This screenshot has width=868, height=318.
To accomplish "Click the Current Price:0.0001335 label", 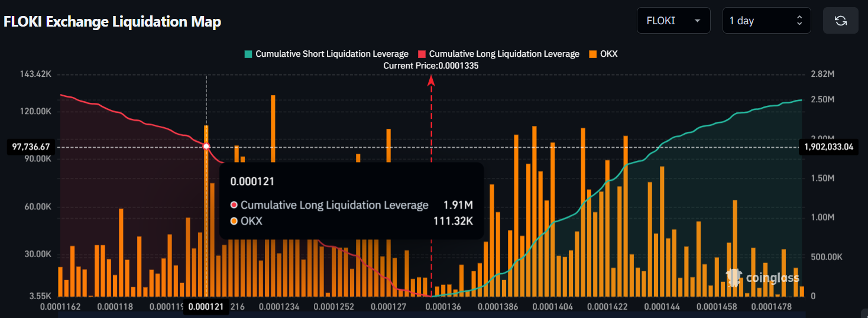I will point(431,66).
